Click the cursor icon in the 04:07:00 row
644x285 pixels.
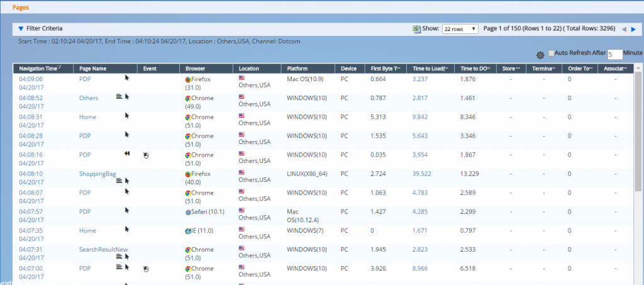tap(127, 267)
